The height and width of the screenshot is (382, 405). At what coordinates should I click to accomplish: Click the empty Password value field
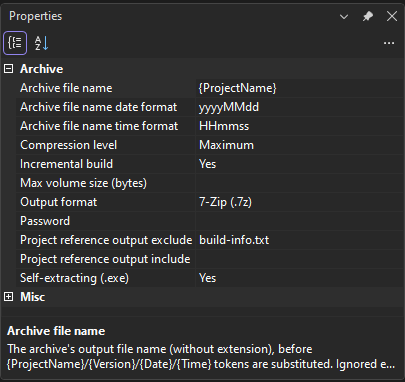(299, 221)
